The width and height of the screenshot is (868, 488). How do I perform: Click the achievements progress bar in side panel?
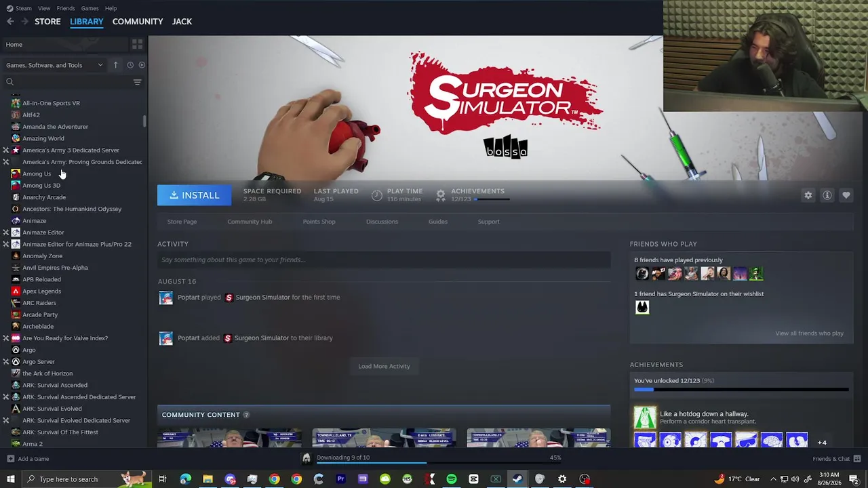click(x=741, y=390)
